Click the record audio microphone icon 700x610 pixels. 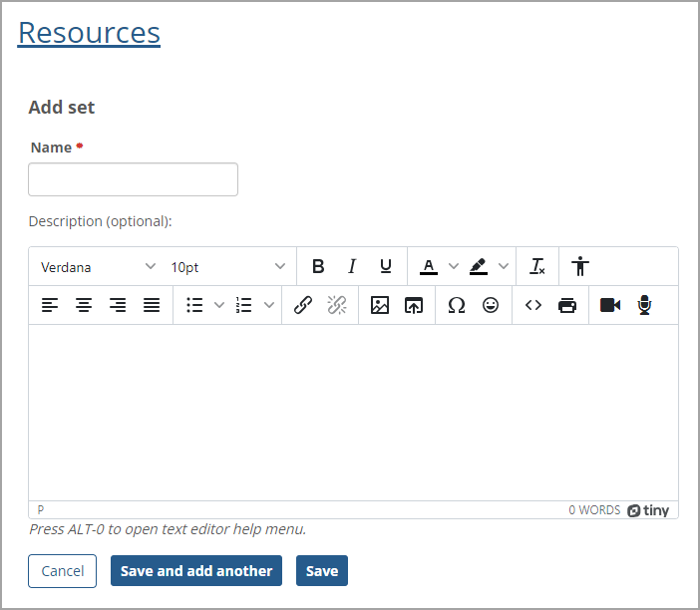pyautogui.click(x=644, y=306)
